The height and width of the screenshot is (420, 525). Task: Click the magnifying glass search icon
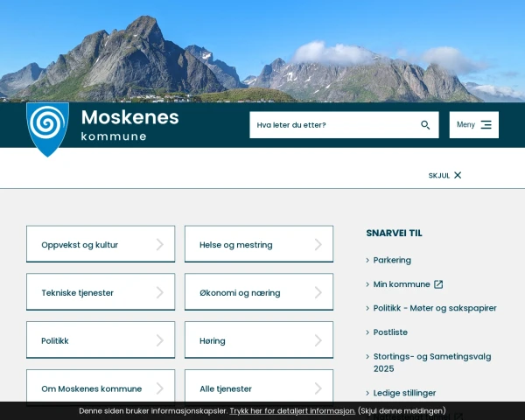pyautogui.click(x=425, y=125)
